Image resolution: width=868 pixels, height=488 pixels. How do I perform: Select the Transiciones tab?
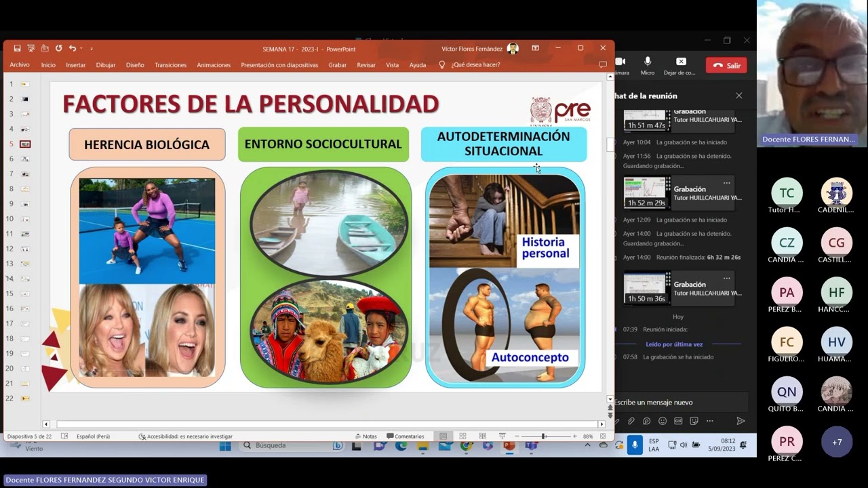[x=171, y=65]
